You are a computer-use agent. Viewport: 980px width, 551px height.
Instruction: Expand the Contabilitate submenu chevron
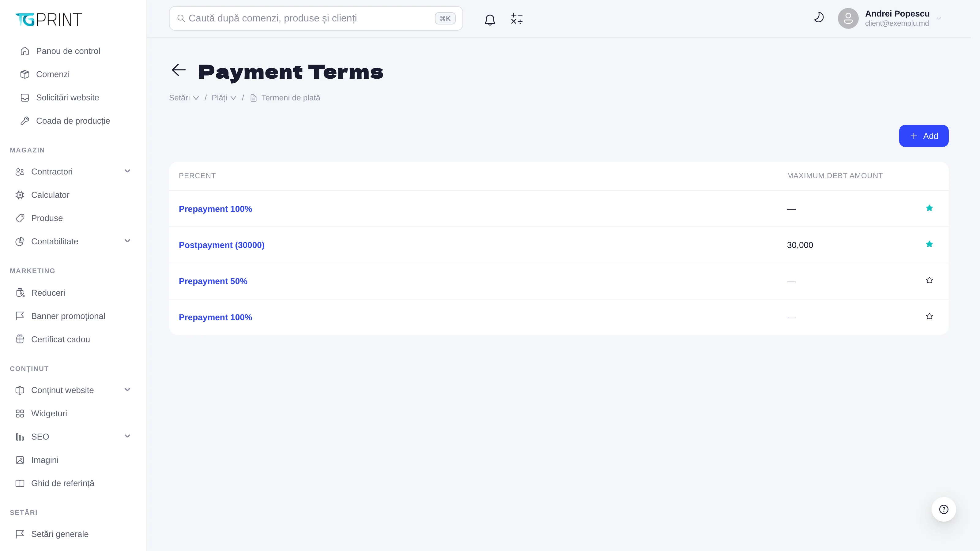(127, 241)
